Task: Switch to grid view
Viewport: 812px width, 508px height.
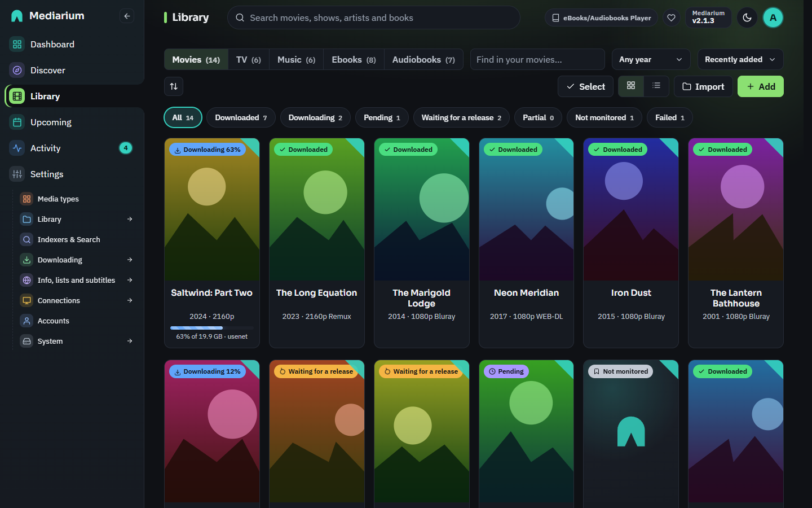Action: point(631,86)
